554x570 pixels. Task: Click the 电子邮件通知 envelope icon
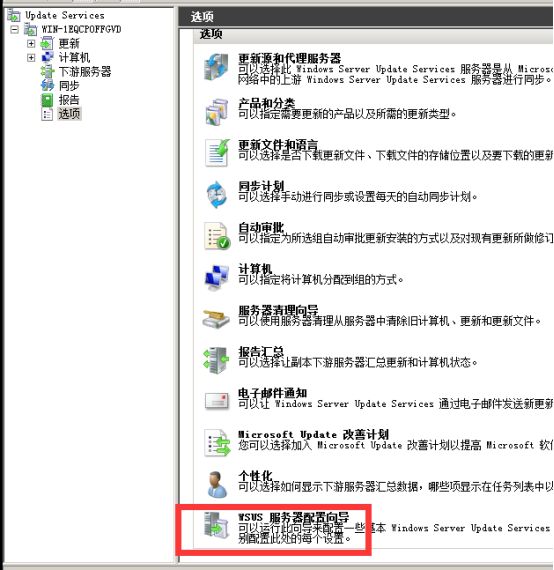tap(217, 401)
